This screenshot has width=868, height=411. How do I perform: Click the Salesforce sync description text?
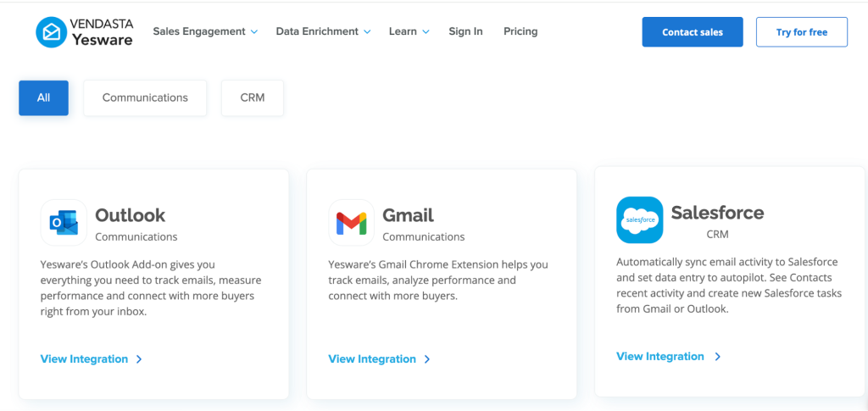click(729, 286)
